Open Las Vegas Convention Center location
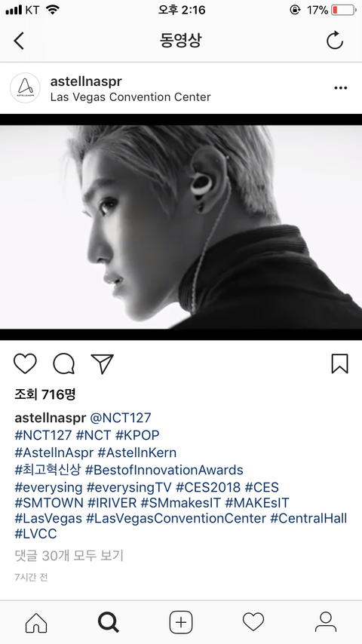Screen dimensions: 362x644 coord(130,97)
